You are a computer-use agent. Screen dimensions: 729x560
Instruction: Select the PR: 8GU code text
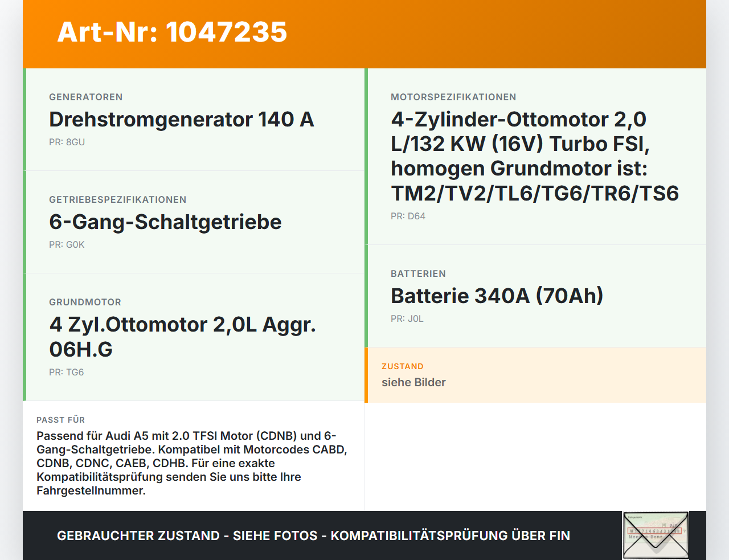[67, 142]
